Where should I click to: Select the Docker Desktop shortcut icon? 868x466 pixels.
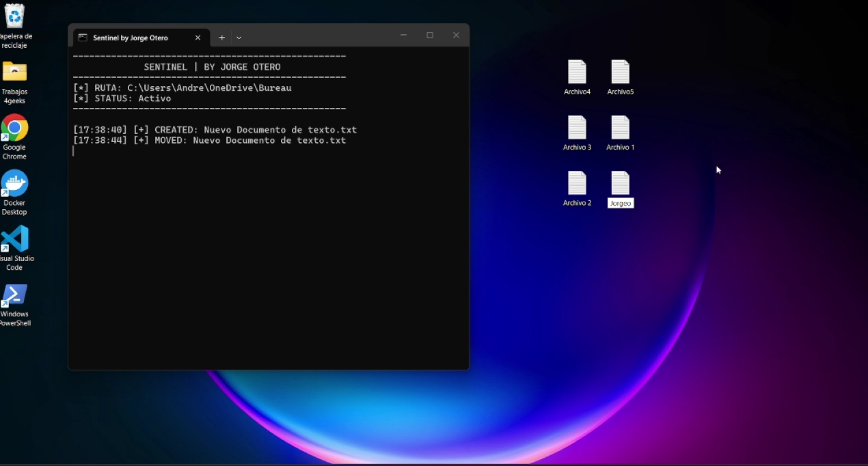[x=14, y=184]
